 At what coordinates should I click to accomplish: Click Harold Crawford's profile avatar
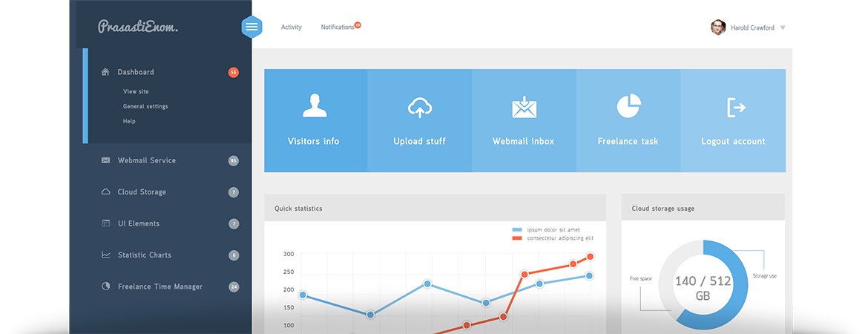click(x=717, y=27)
